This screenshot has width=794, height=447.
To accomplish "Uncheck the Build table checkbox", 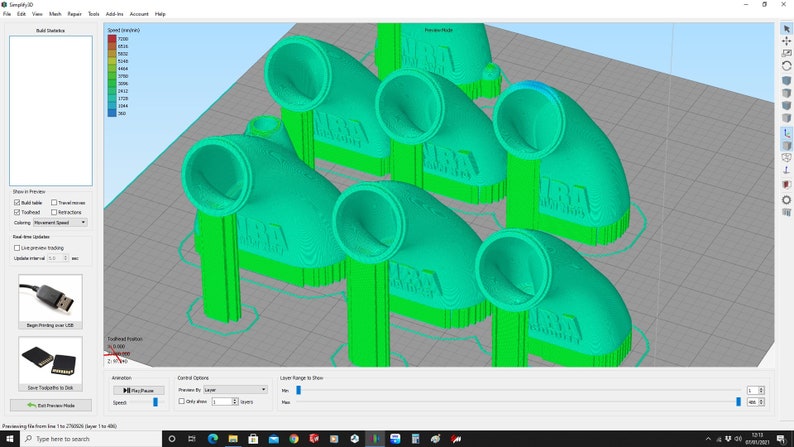I will (x=17, y=202).
